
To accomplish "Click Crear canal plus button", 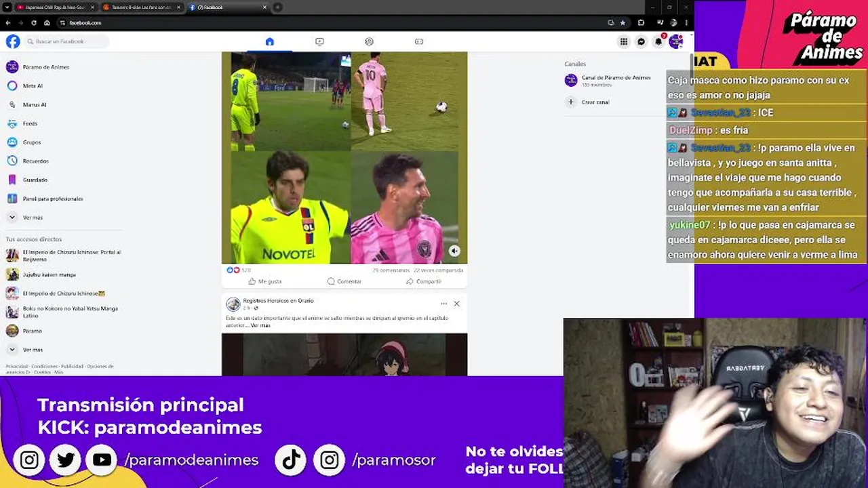I will click(x=571, y=102).
